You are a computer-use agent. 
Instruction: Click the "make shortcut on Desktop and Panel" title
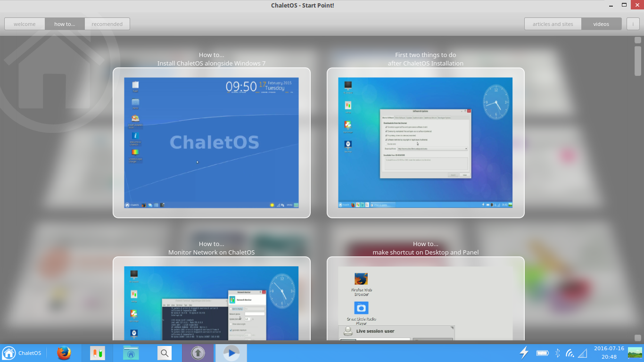[426, 252]
